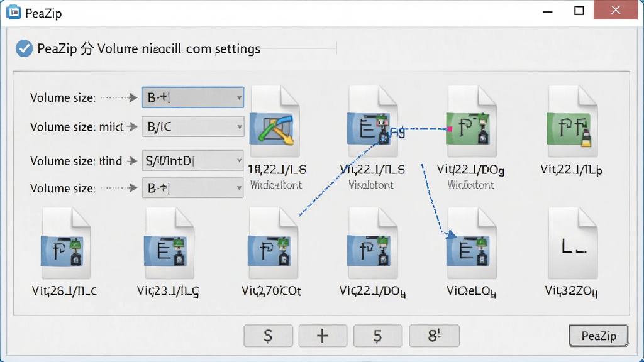This screenshot has width=644, height=362.
Task: Click the 5 button in the bottom bar
Action: coord(377,336)
